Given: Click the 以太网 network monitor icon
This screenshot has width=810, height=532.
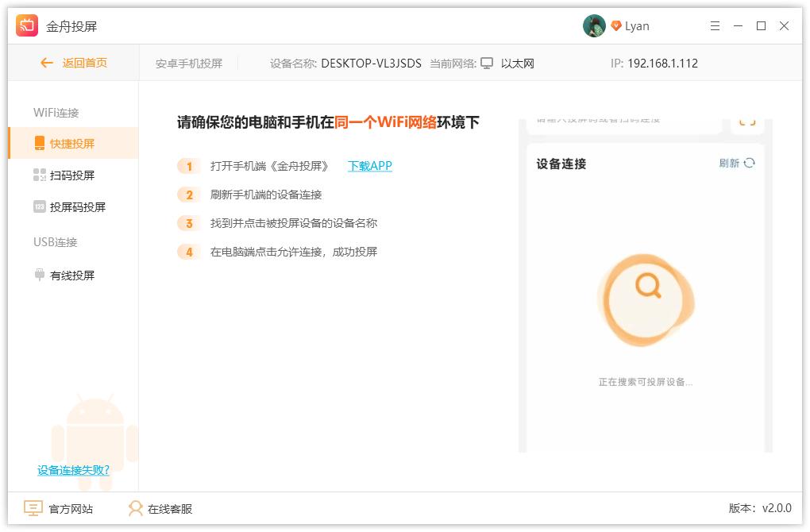Looking at the screenshot, I should point(487,63).
